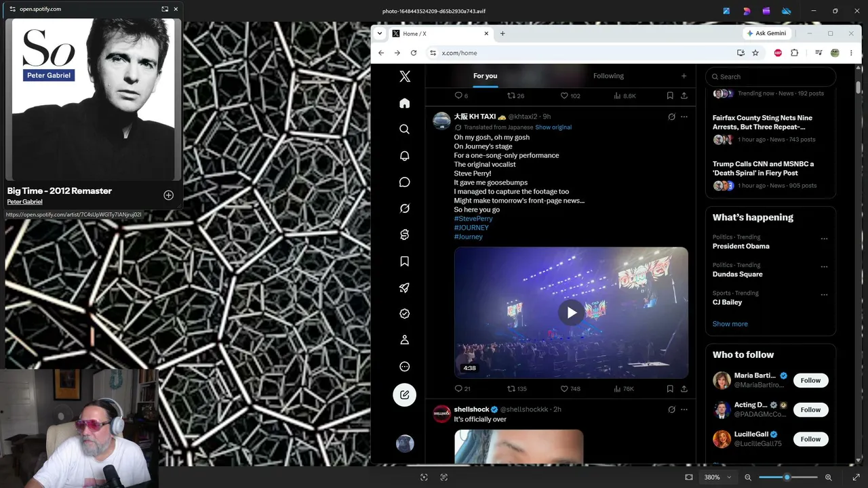Play the Journey concert video
868x488 pixels.
tap(571, 312)
